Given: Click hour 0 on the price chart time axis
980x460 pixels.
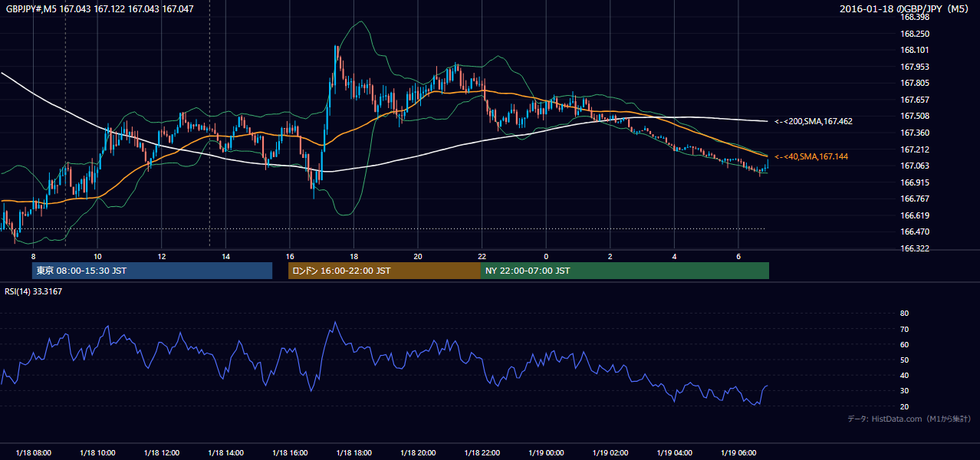Looking at the screenshot, I should (546, 255).
